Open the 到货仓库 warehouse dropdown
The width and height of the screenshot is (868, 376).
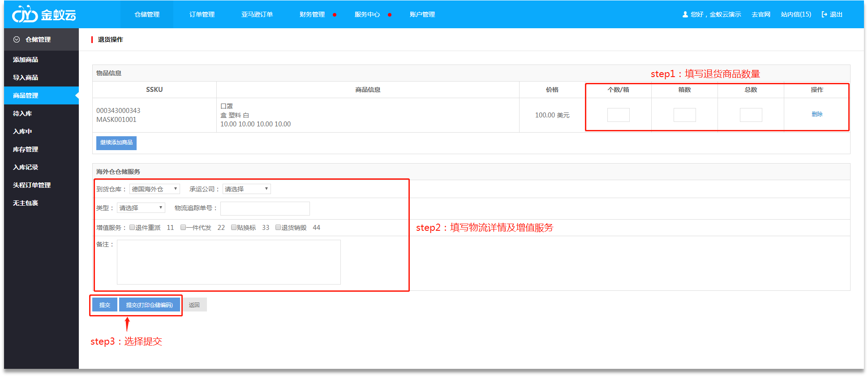pyautogui.click(x=155, y=189)
